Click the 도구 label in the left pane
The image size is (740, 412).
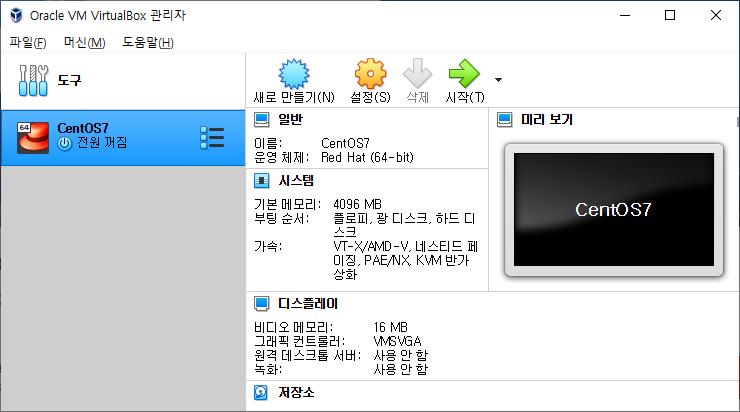point(69,80)
